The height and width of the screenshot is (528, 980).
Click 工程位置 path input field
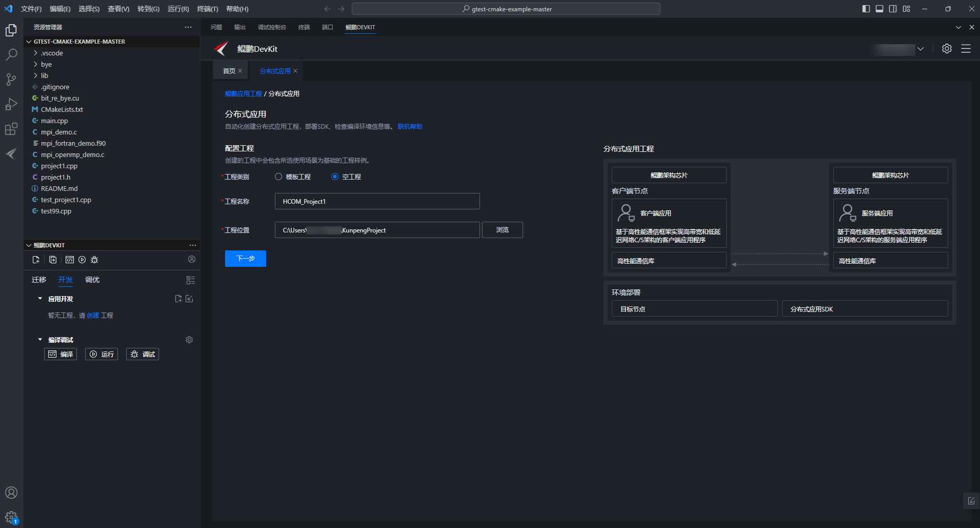(377, 230)
